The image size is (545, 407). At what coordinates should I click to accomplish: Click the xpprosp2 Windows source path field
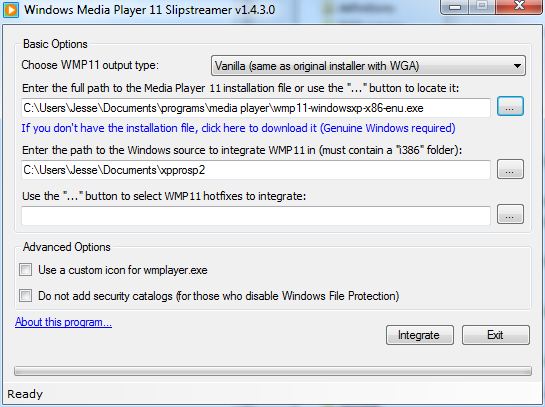256,170
